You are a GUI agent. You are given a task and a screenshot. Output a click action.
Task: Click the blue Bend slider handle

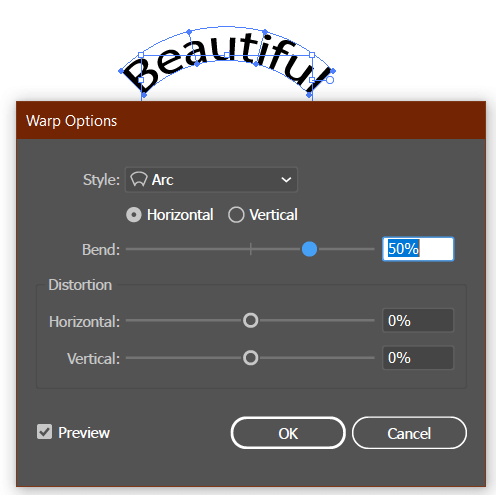tap(309, 249)
